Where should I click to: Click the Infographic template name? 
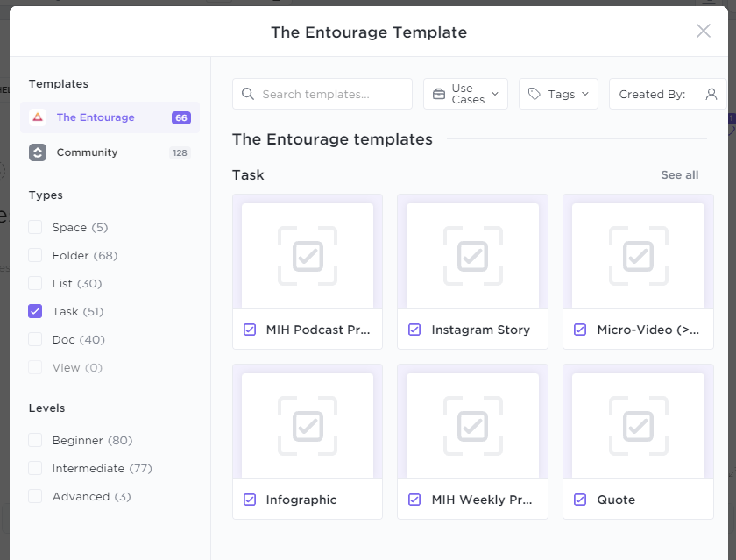(x=301, y=500)
